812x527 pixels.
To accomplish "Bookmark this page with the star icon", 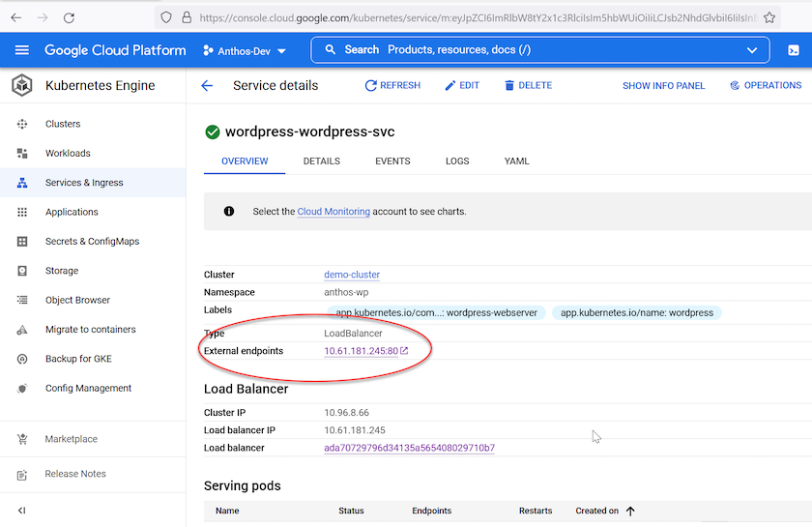I will click(769, 17).
